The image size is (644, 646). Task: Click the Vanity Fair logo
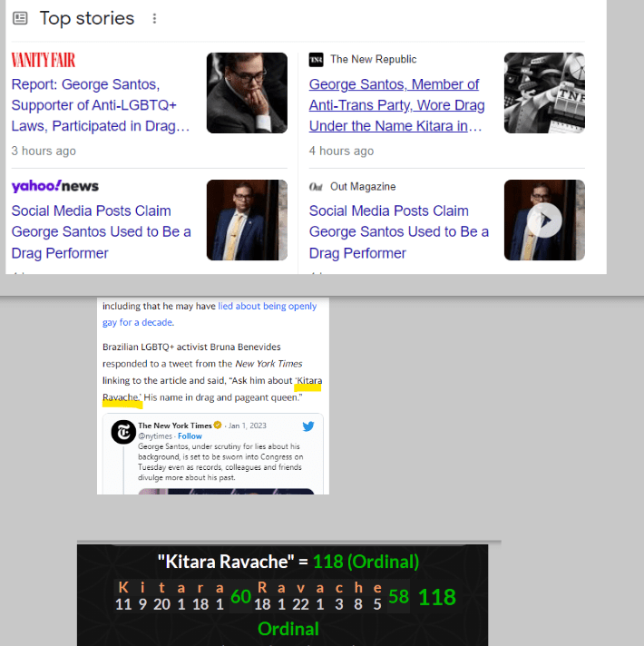(44, 60)
